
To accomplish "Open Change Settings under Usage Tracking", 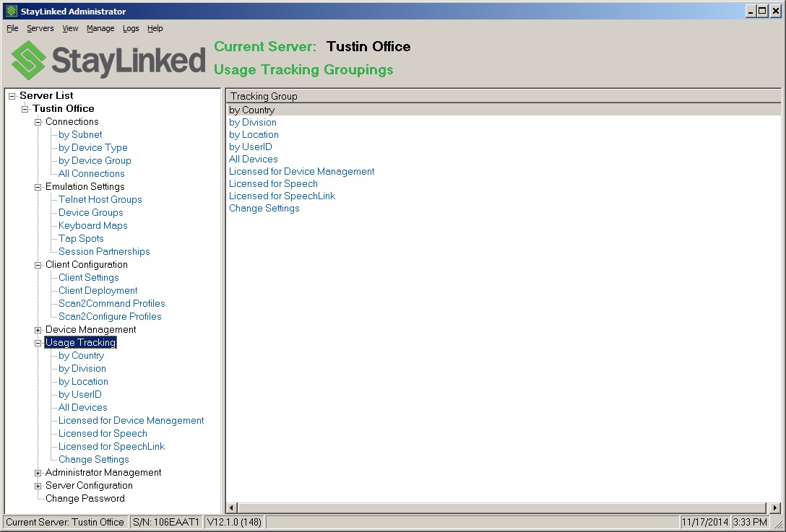I will (x=93, y=459).
